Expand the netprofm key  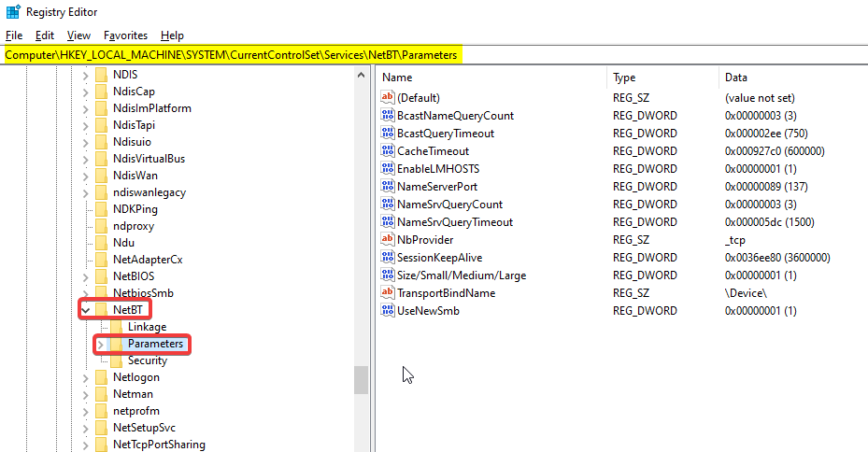[86, 412]
